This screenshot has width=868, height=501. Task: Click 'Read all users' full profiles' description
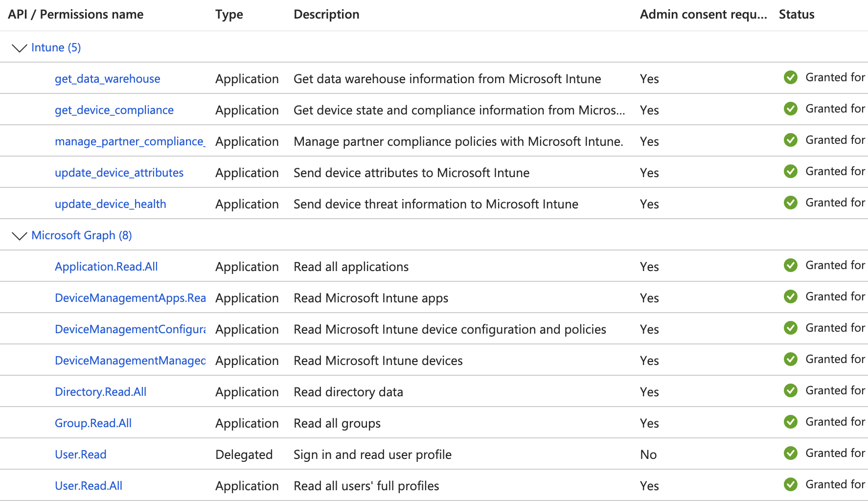pos(366,486)
